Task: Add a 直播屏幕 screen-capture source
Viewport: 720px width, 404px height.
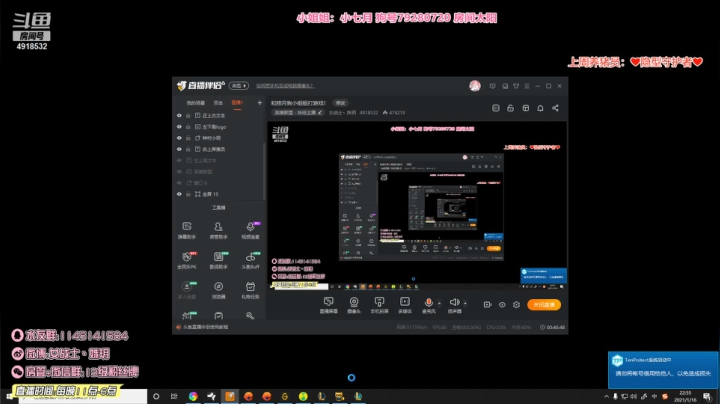Action: 328,305
